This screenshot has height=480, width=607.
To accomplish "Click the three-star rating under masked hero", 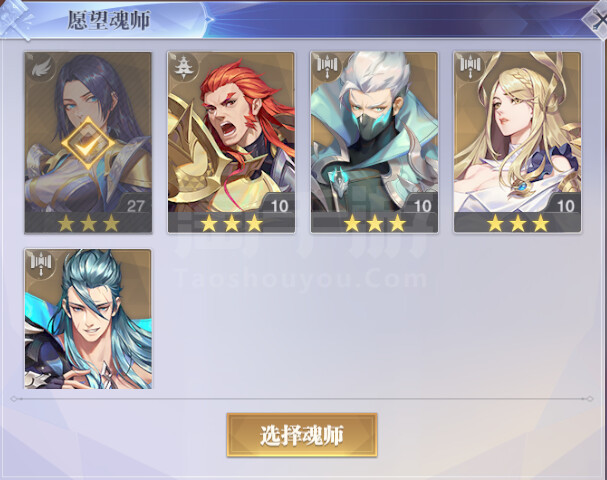I will [x=374, y=223].
